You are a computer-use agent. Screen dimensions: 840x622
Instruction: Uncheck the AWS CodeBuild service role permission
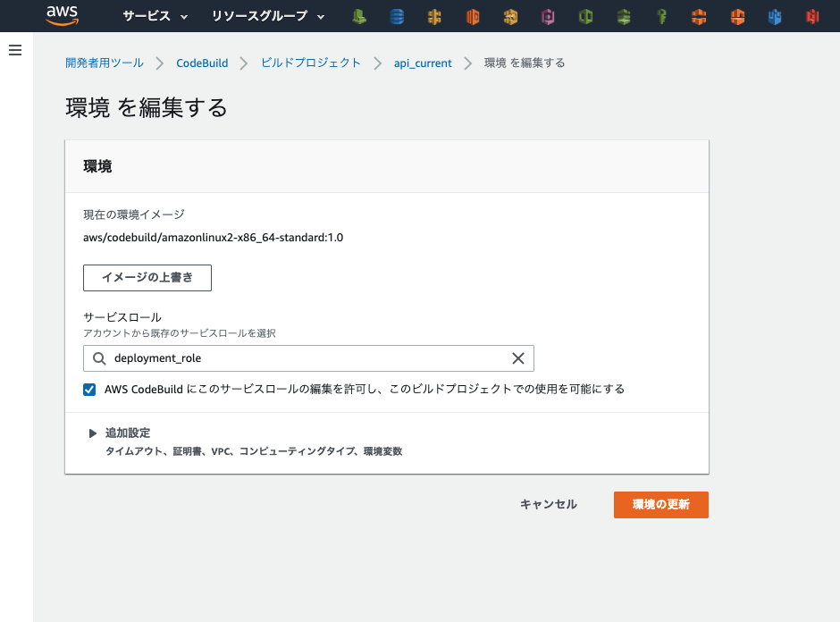(x=88, y=389)
